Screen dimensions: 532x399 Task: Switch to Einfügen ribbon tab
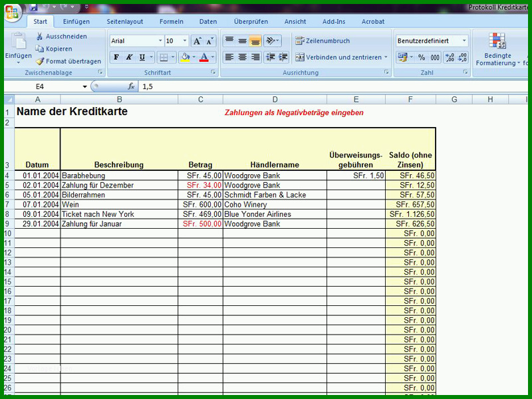tap(76, 21)
